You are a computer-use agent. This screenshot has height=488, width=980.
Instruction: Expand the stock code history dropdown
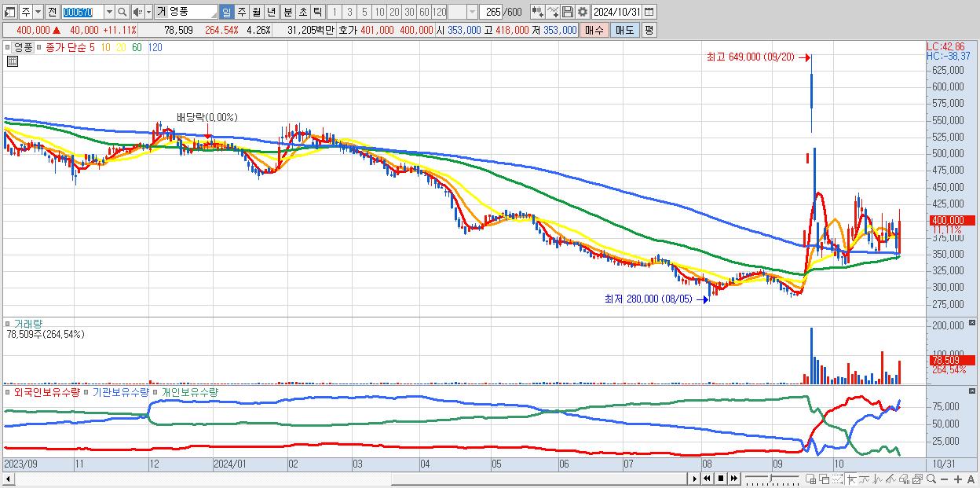click(109, 12)
